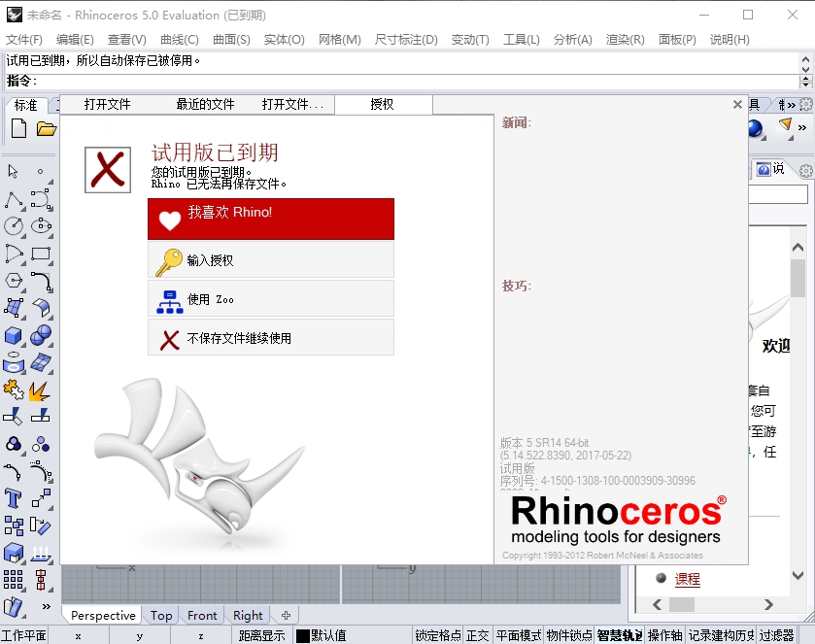Image resolution: width=815 pixels, height=644 pixels.
Task: Toggle 正交 ortho mode in status bar
Action: 478,635
